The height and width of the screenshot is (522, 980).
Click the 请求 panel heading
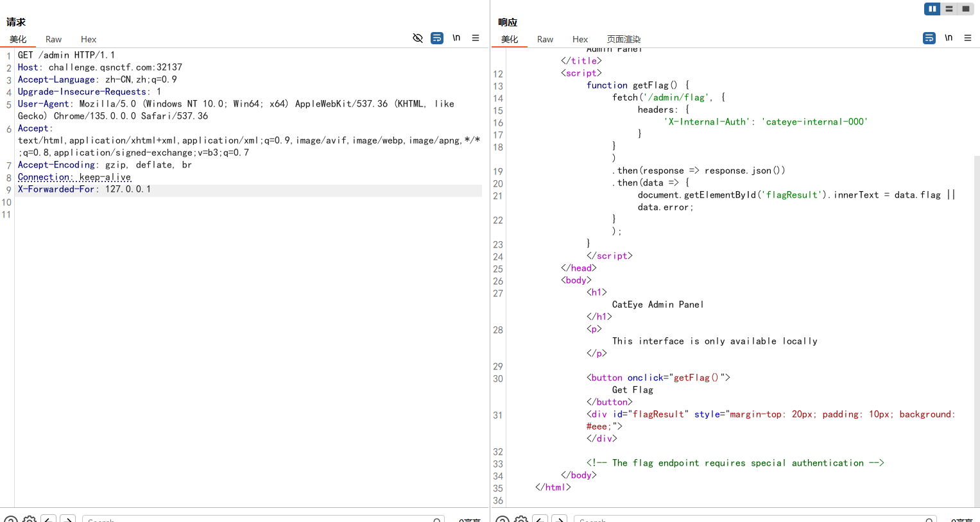point(16,22)
